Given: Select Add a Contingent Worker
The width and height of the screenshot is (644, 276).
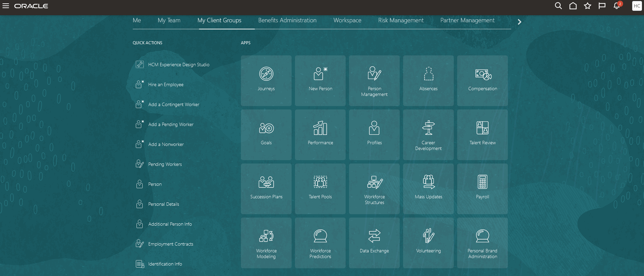Looking at the screenshot, I should (168, 104).
